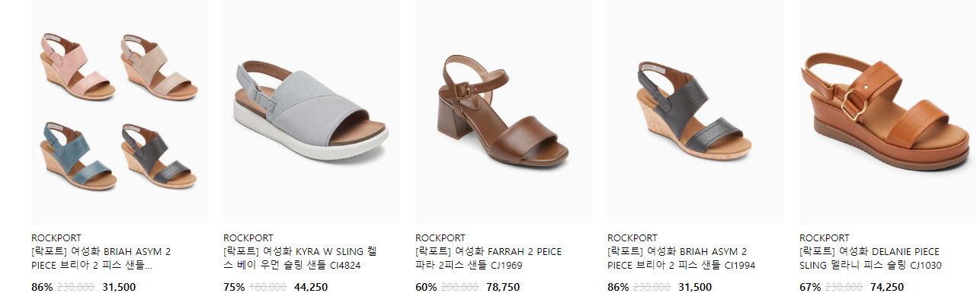Open the brown FARRAH block heel sandal image
This screenshot has height=306, width=980.
[x=504, y=111]
